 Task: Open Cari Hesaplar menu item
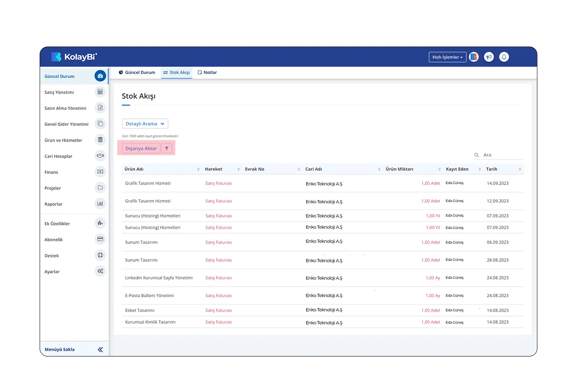pos(58,156)
